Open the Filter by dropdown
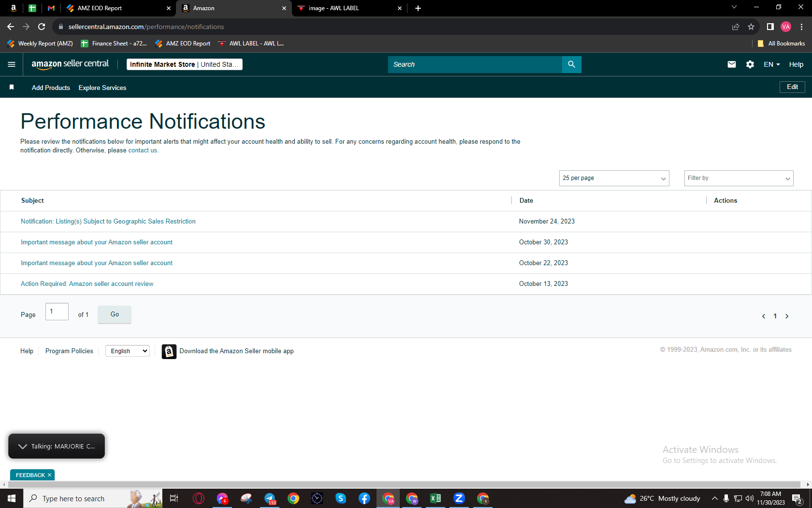812x508 pixels. pos(739,178)
